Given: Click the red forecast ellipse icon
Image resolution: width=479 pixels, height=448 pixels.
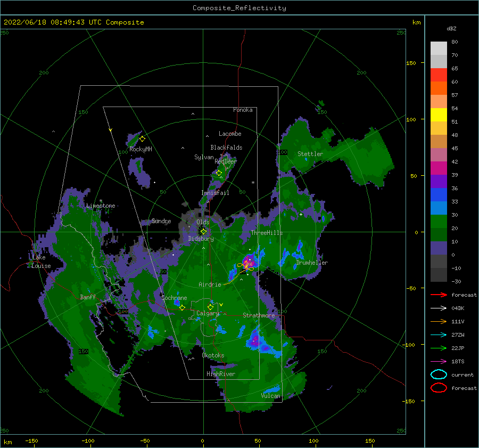Looking at the screenshot, I should pyautogui.click(x=439, y=388).
